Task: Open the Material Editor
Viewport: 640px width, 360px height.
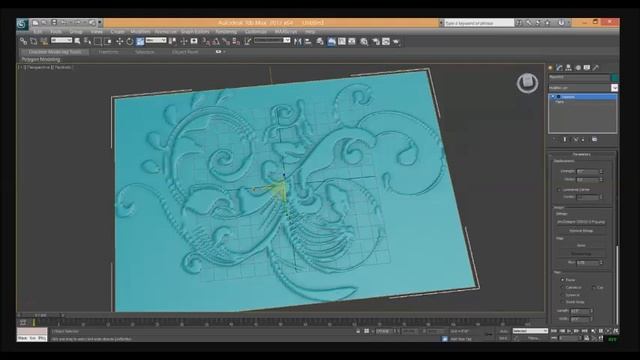Action: [364, 41]
